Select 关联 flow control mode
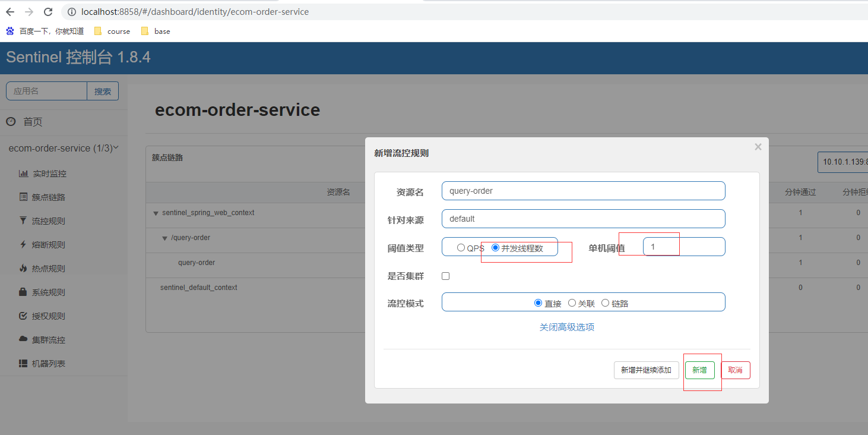The height and width of the screenshot is (435, 868). tap(572, 302)
